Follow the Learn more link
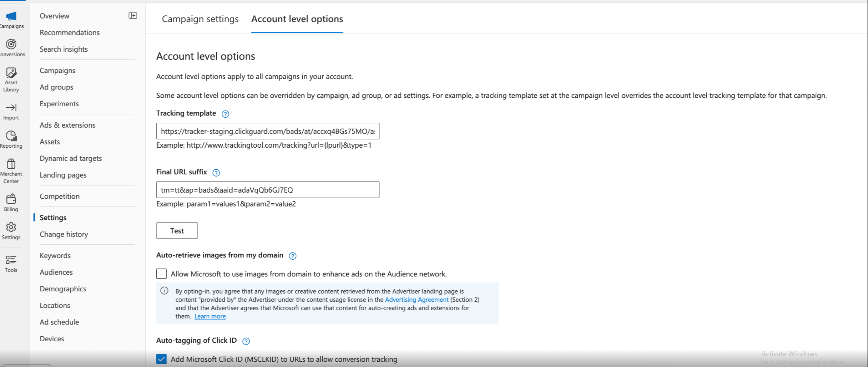The width and height of the screenshot is (868, 367). click(210, 316)
